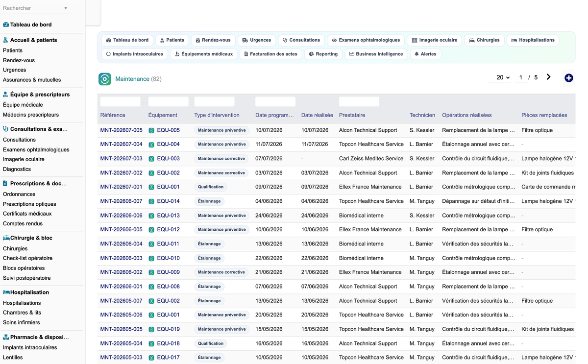The width and height of the screenshot is (588, 364).
Task: Click the Prestataire column filter field
Action: 359,101
